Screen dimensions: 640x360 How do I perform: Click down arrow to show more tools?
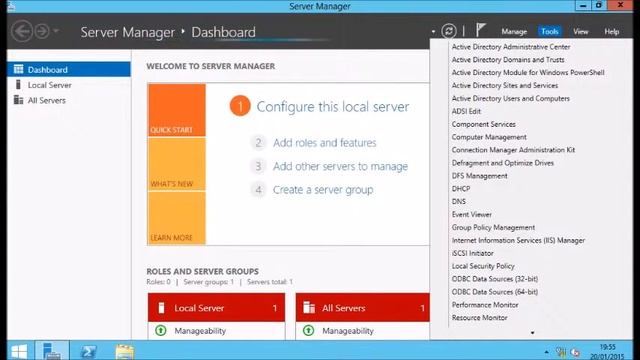[x=532, y=333]
